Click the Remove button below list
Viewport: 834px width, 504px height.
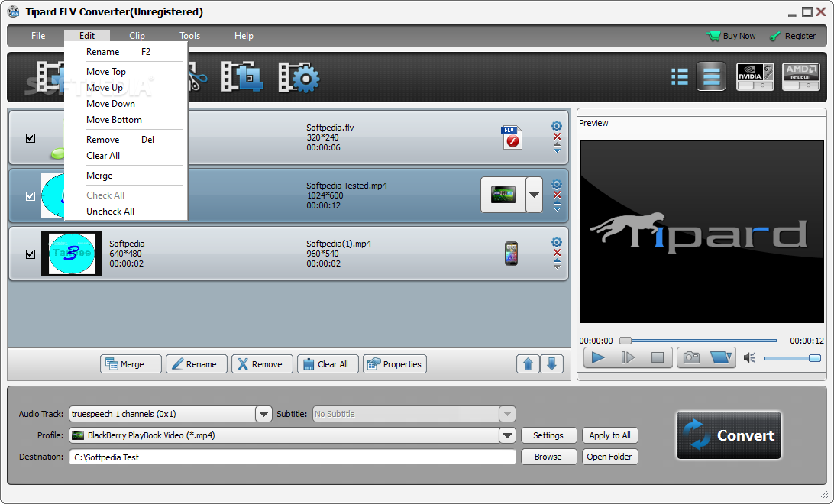[262, 364]
